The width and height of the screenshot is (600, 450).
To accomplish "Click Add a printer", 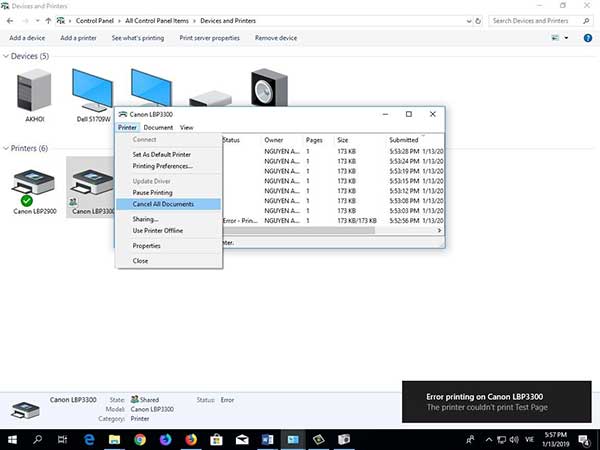I will click(78, 38).
